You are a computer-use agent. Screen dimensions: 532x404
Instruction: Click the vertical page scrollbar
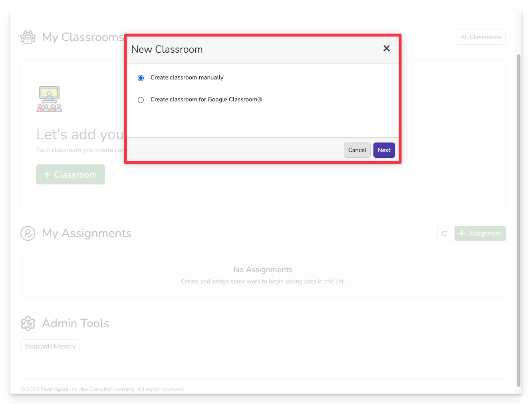point(519,220)
